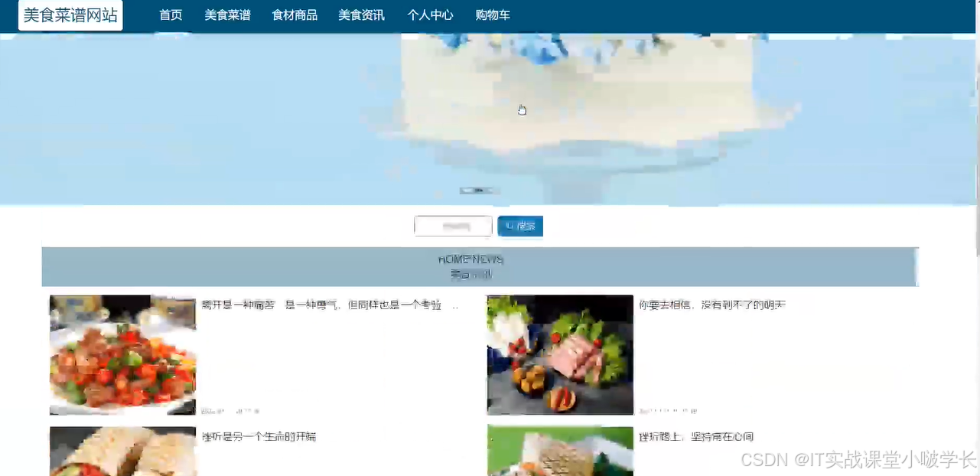The image size is (980, 476).
Task: Open the wrap sandwich news thumbnail
Action: [x=122, y=452]
